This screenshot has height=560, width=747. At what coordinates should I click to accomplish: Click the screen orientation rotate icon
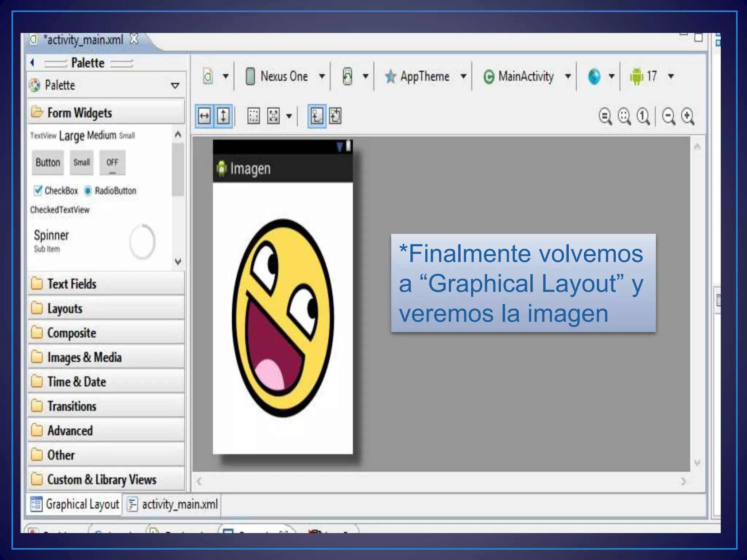(x=348, y=76)
